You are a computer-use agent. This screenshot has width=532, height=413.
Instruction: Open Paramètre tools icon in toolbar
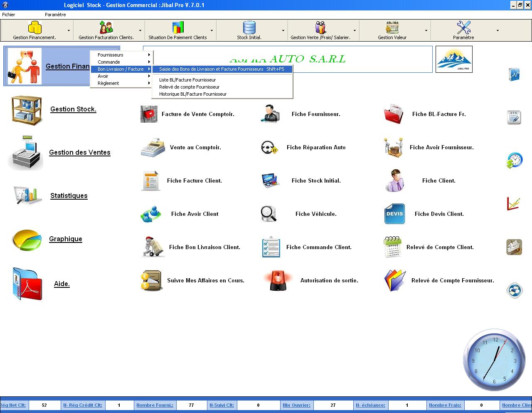(463, 27)
